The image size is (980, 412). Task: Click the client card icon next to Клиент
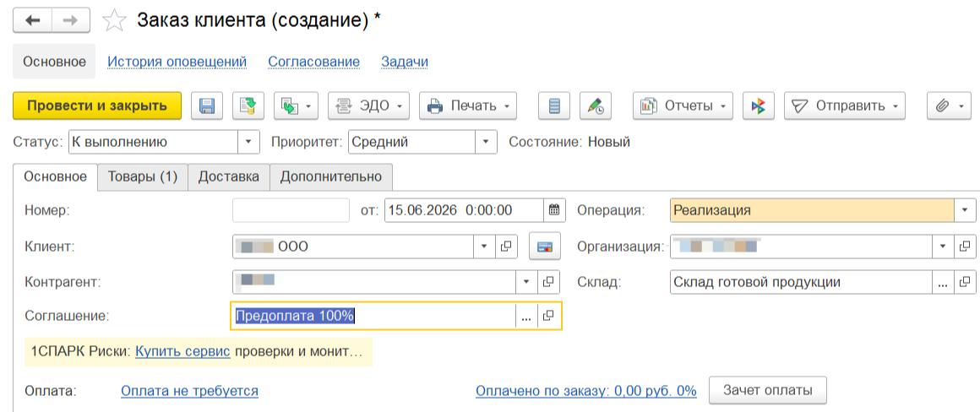point(544,247)
